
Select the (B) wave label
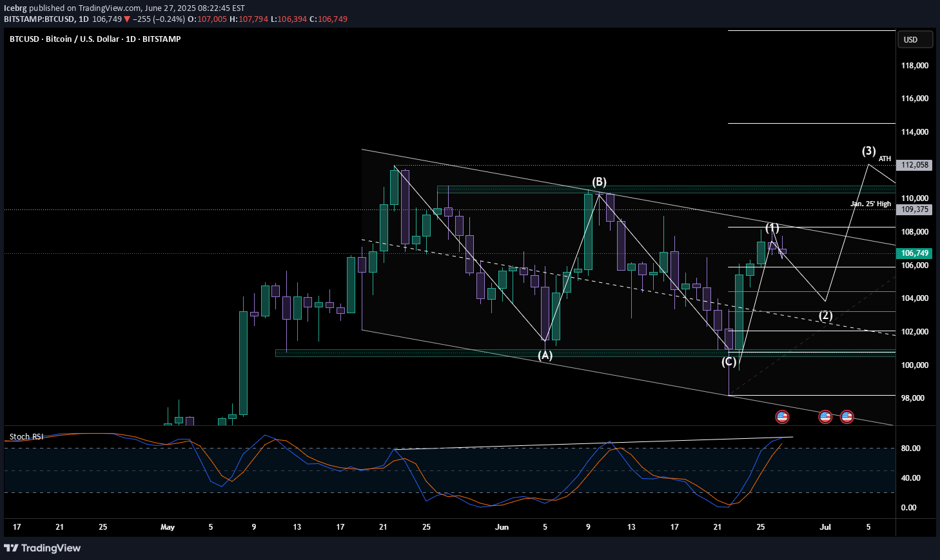coord(600,182)
